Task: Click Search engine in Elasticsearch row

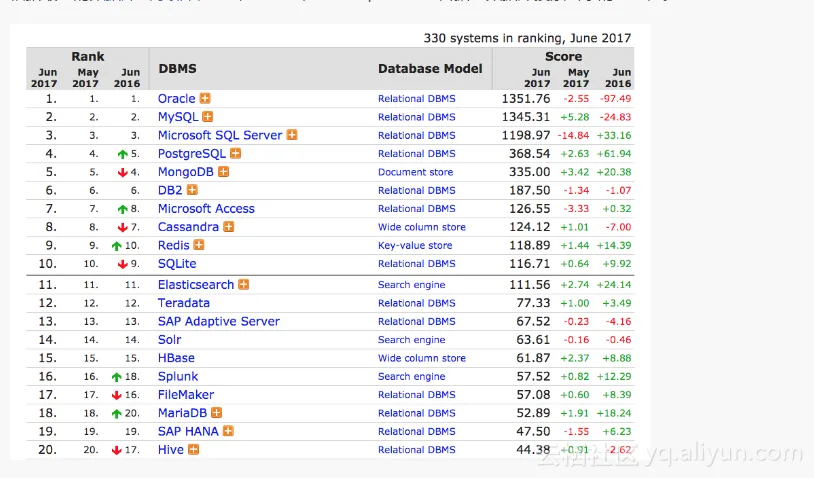Action: [412, 284]
